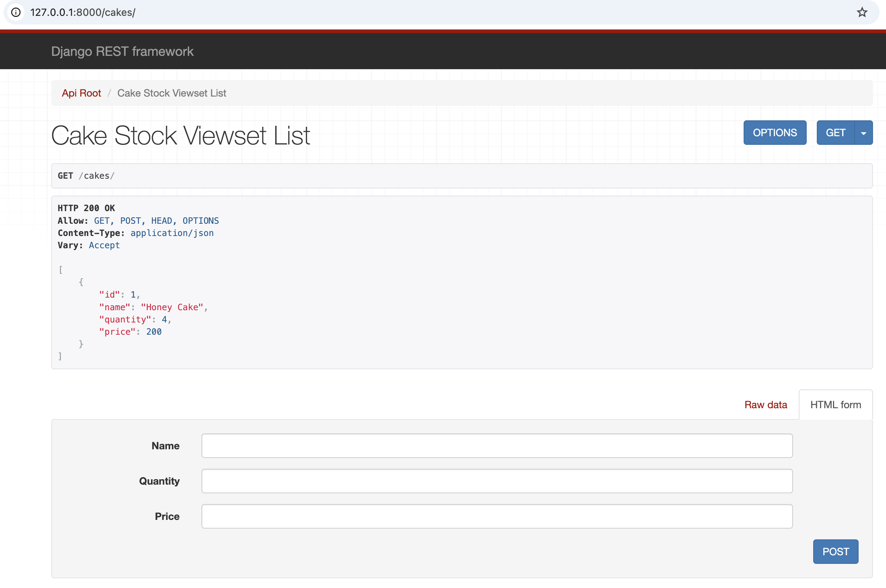Image resolution: width=886 pixels, height=588 pixels.
Task: Click the GET button
Action: pos(836,133)
